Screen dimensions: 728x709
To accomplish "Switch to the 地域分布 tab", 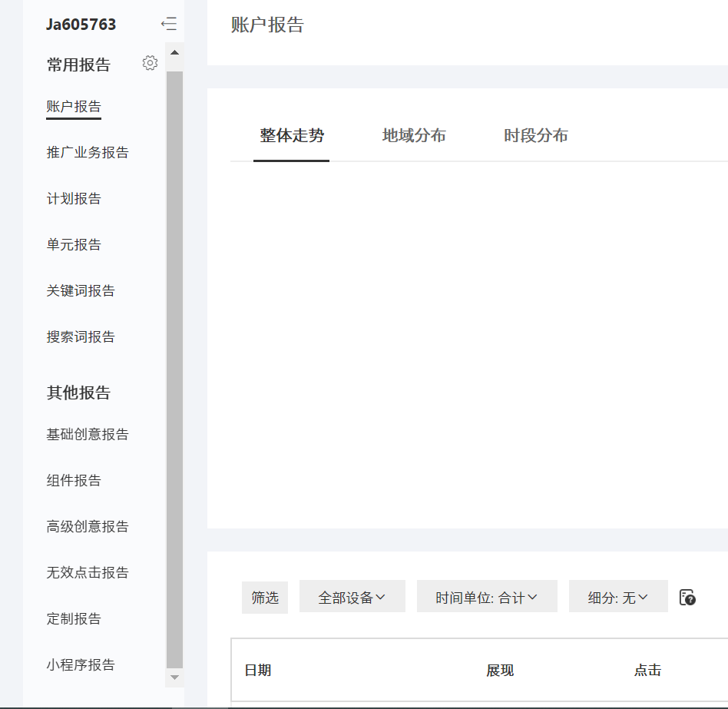I will [x=414, y=136].
